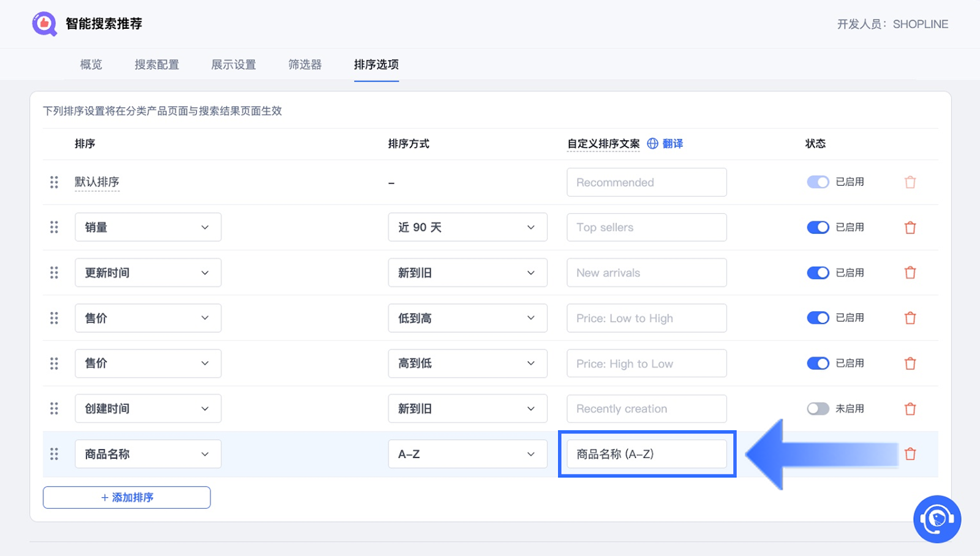Image resolution: width=980 pixels, height=556 pixels.
Task: Click drag handle of 商品名称 row
Action: click(x=54, y=454)
